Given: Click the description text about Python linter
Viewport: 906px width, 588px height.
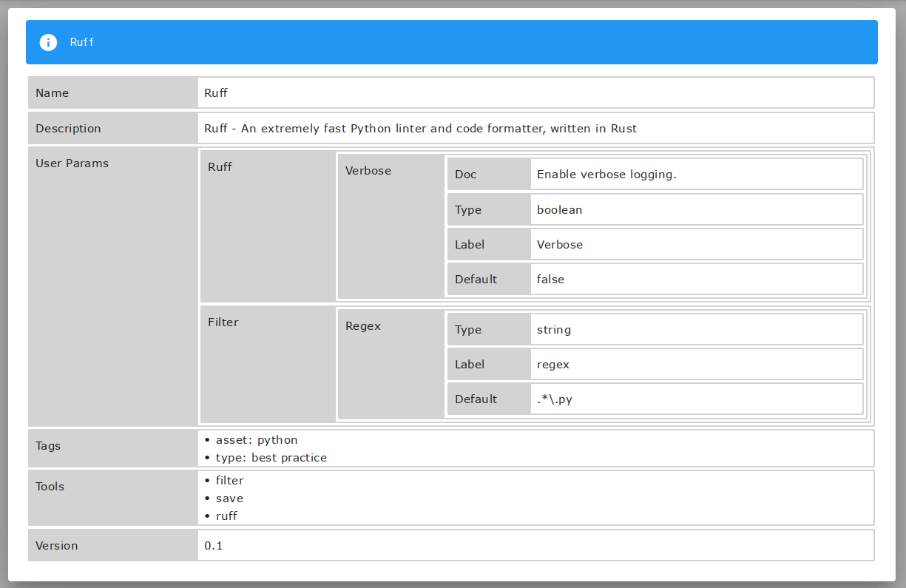Looking at the screenshot, I should tap(420, 128).
